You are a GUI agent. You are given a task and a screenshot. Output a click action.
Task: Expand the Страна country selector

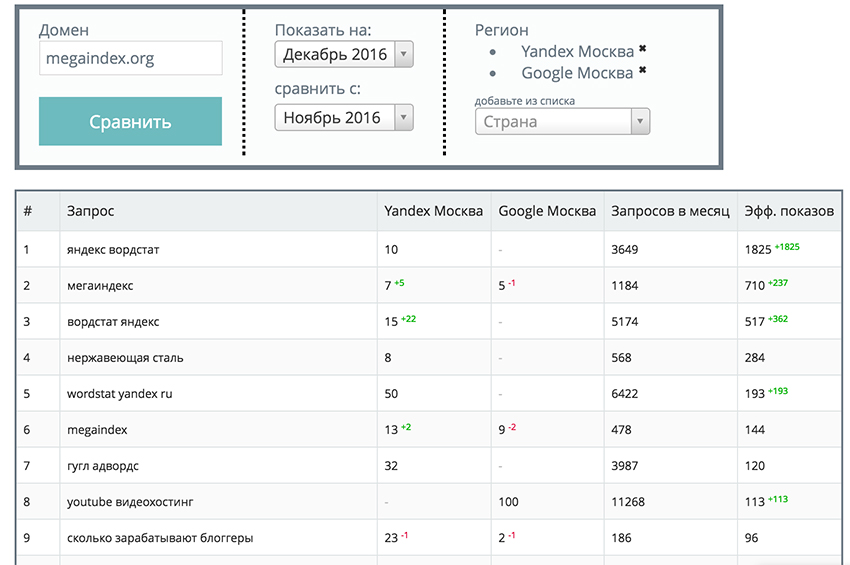coord(562,121)
